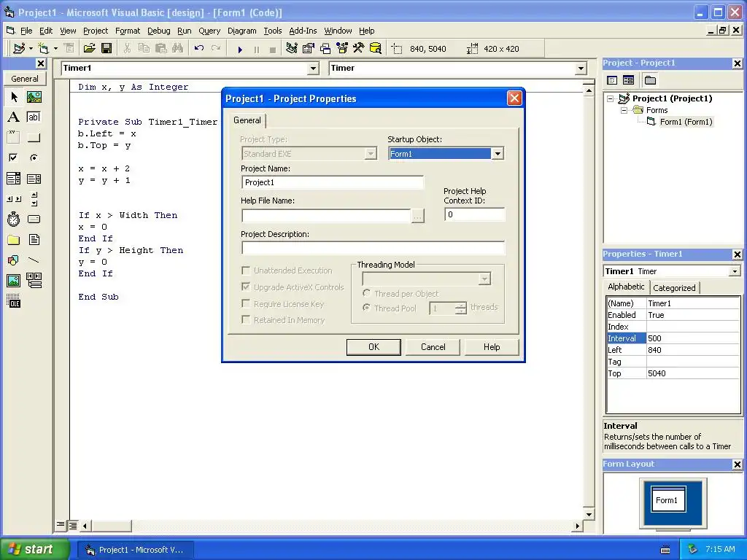Screen dimensions: 747x560
Task: Click the Help File Name browse (...) button
Action: coord(417,216)
